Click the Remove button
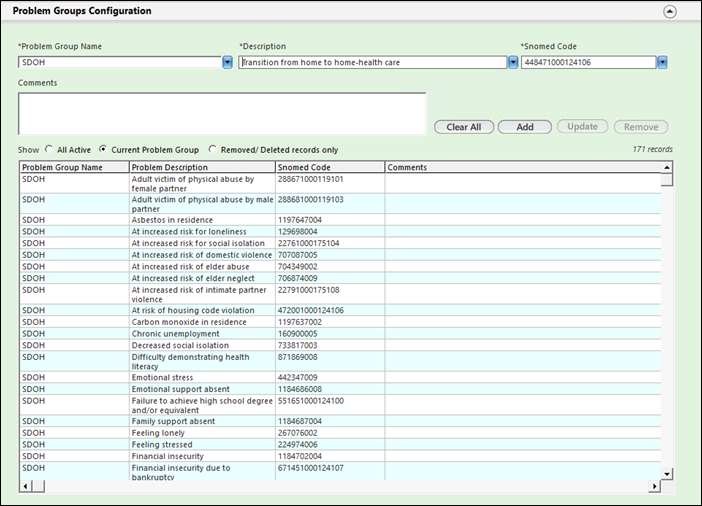The height and width of the screenshot is (506, 702). tap(641, 127)
